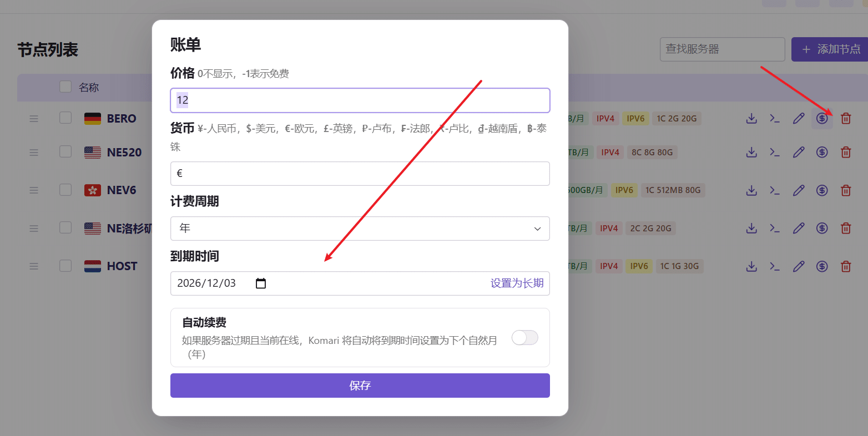Click download icon for BERO row
The height and width of the screenshot is (436, 868).
(x=751, y=118)
